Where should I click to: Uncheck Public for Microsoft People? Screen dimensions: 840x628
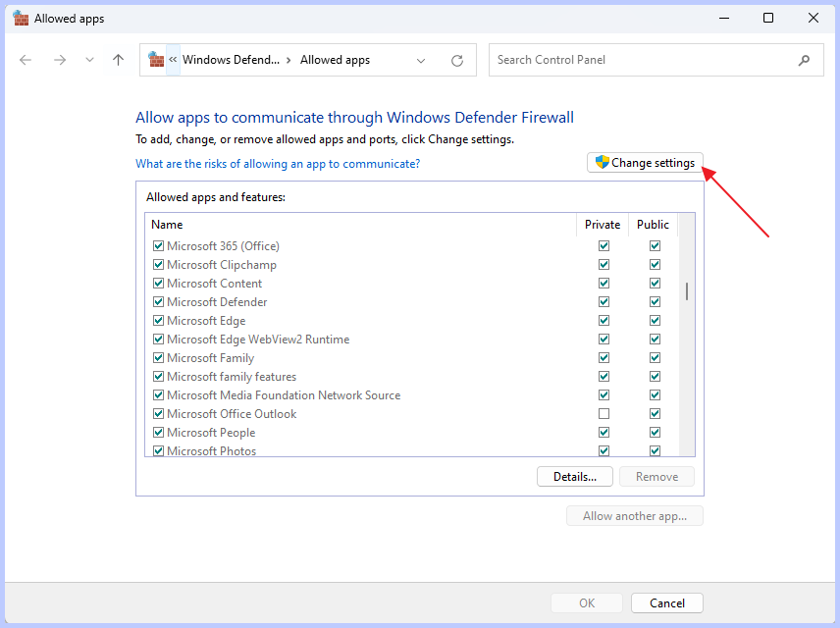(655, 432)
